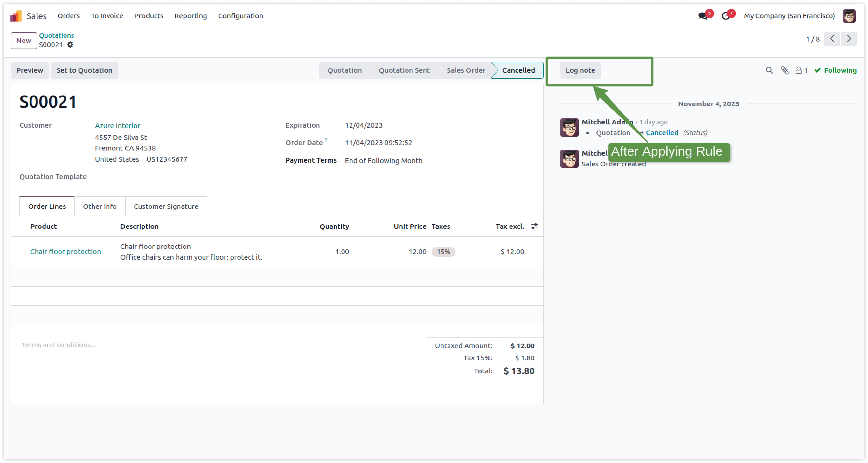Click avatar next to Sales Order created
Image resolution: width=868 pixels, height=463 pixels.
(x=569, y=159)
